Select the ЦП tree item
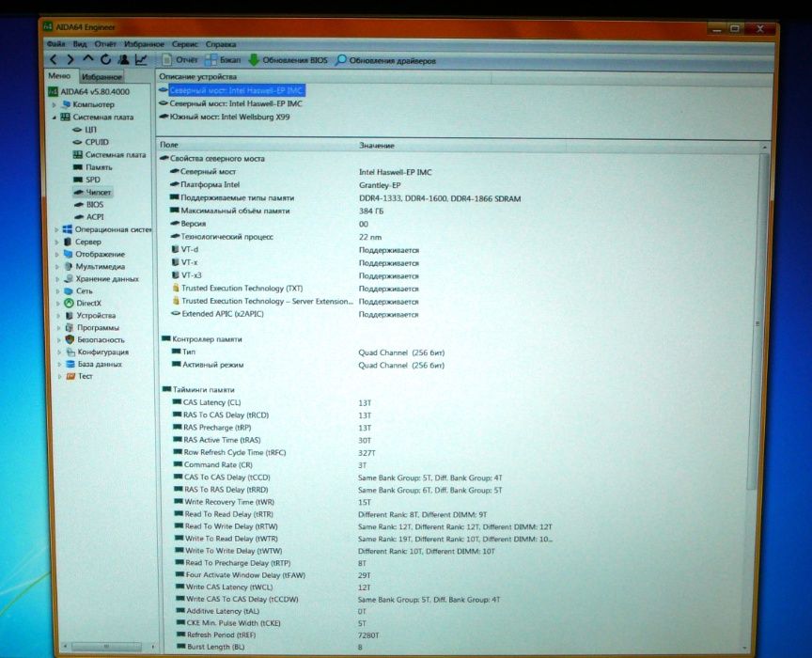Screen dimensions: 812x658 point(85,130)
